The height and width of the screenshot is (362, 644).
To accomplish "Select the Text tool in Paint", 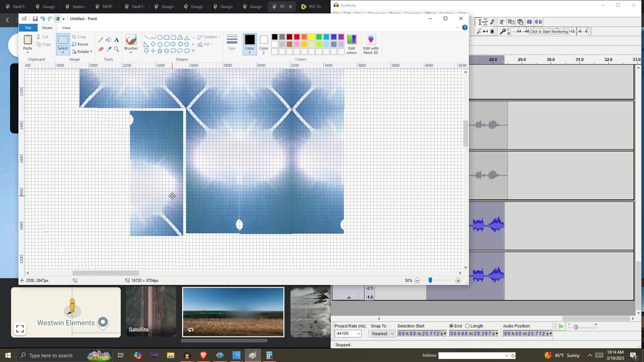I will (x=117, y=40).
